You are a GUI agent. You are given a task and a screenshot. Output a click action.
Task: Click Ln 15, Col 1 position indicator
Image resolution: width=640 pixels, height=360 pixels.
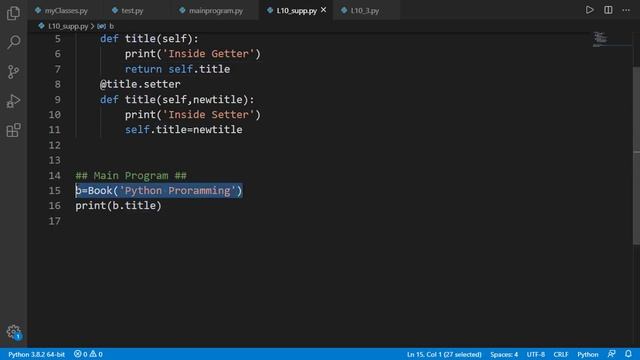(x=444, y=354)
